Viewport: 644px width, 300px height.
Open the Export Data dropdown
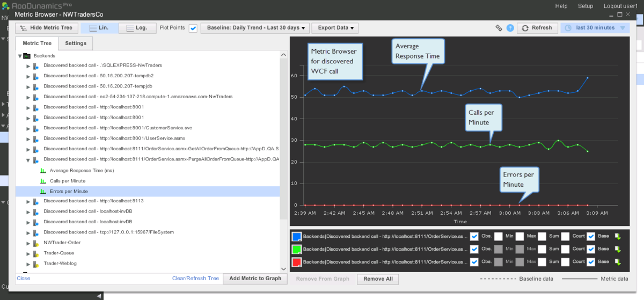click(335, 28)
